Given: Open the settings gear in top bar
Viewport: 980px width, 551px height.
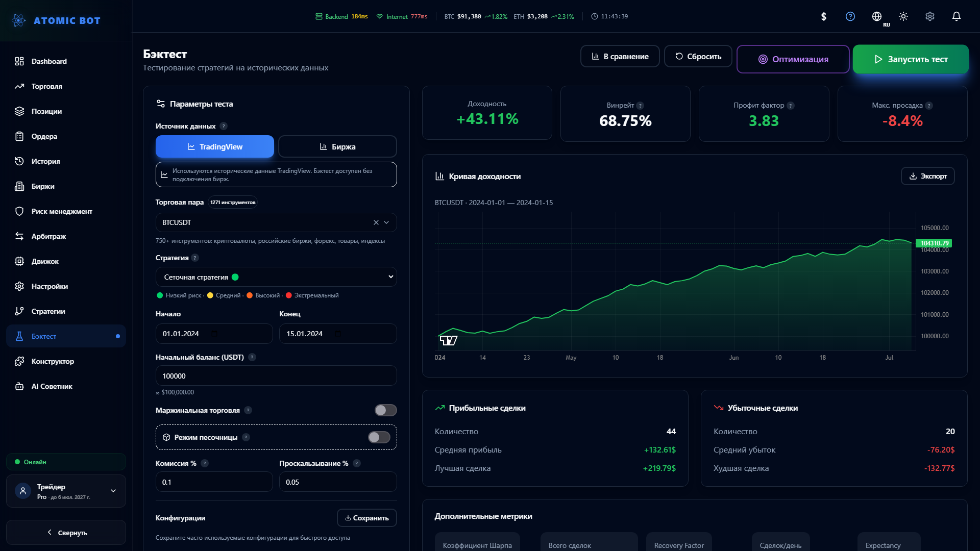Looking at the screenshot, I should (930, 16).
